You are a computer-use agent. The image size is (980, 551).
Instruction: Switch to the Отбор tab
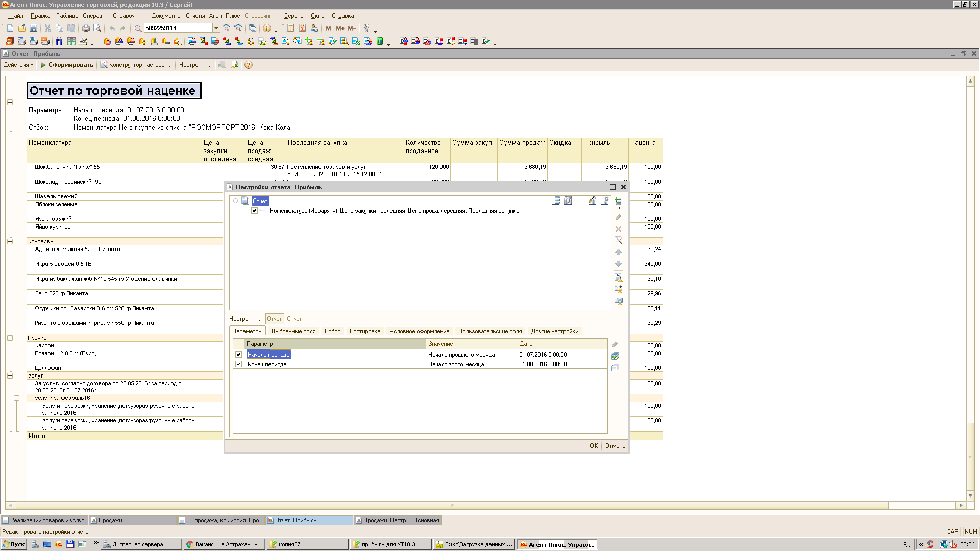tap(332, 331)
